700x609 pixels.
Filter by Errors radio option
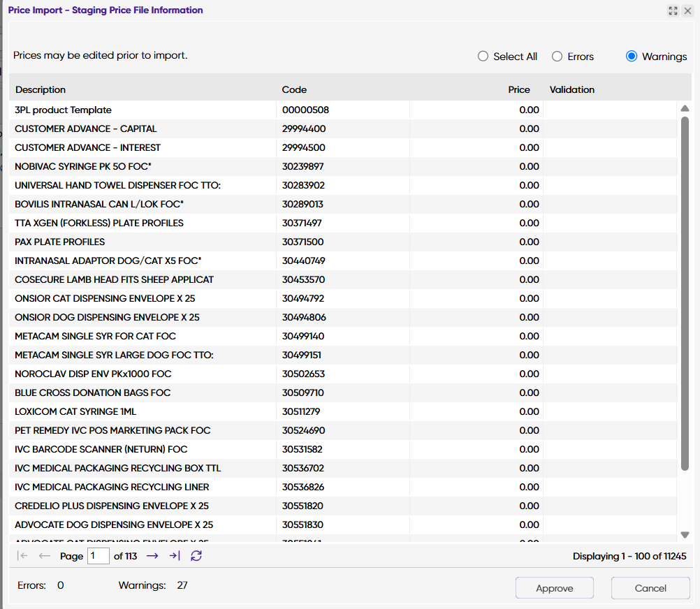(x=557, y=57)
